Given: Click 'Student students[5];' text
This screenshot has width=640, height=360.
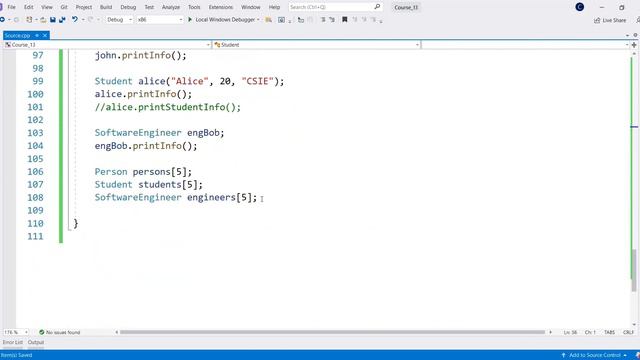Looking at the screenshot, I should coord(149,184).
